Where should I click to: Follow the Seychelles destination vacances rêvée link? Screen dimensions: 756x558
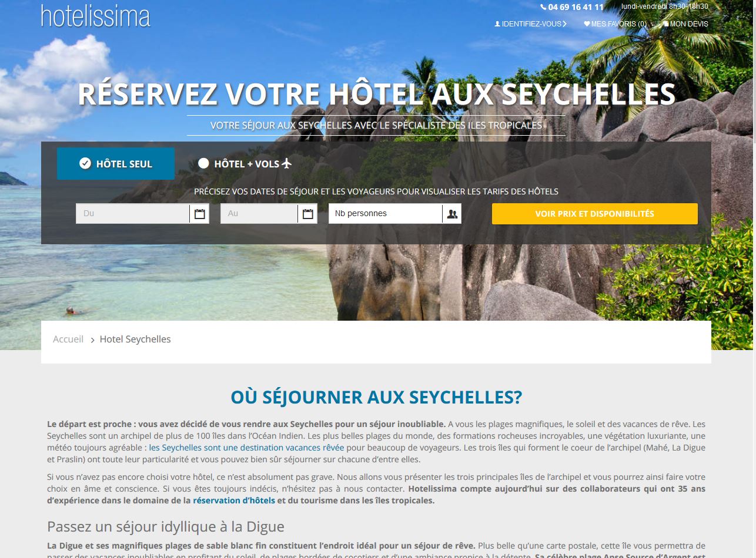(247, 448)
